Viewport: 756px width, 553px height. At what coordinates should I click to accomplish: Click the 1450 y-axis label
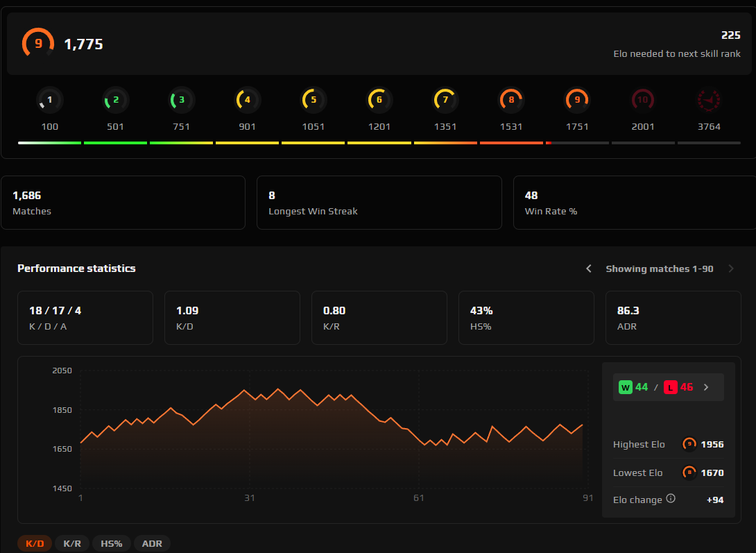[62, 488]
